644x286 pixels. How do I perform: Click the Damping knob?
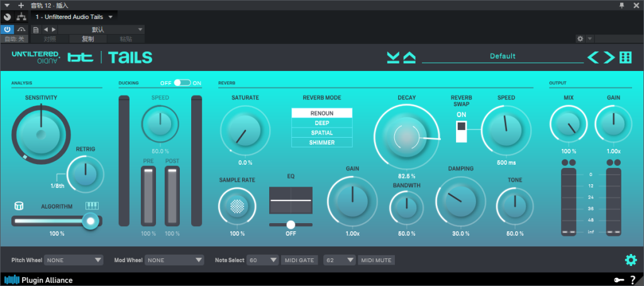coord(460,201)
